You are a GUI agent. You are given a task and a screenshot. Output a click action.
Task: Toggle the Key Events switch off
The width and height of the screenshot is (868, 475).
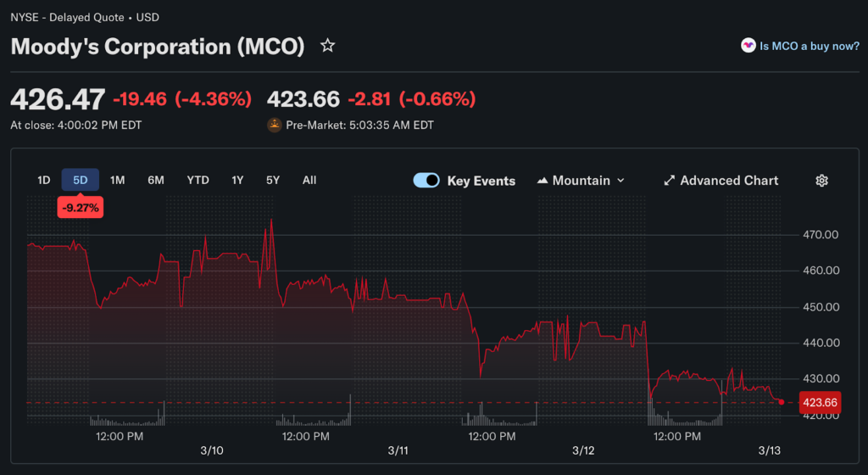point(426,181)
